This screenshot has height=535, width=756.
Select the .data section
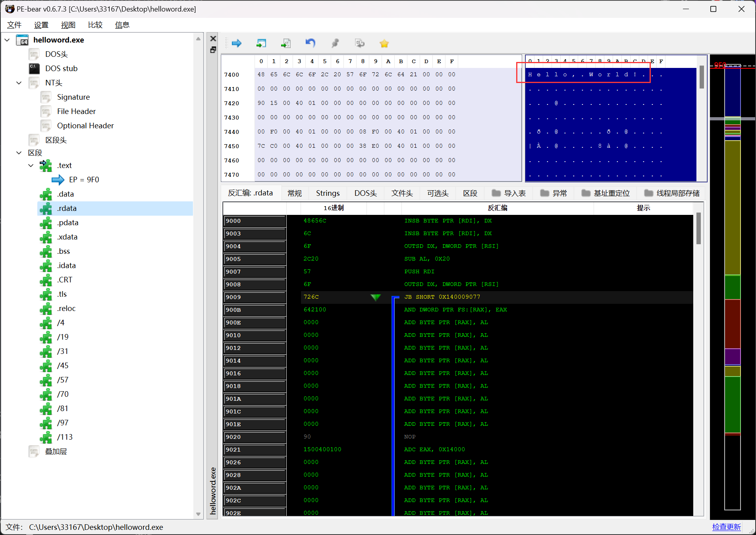point(66,194)
